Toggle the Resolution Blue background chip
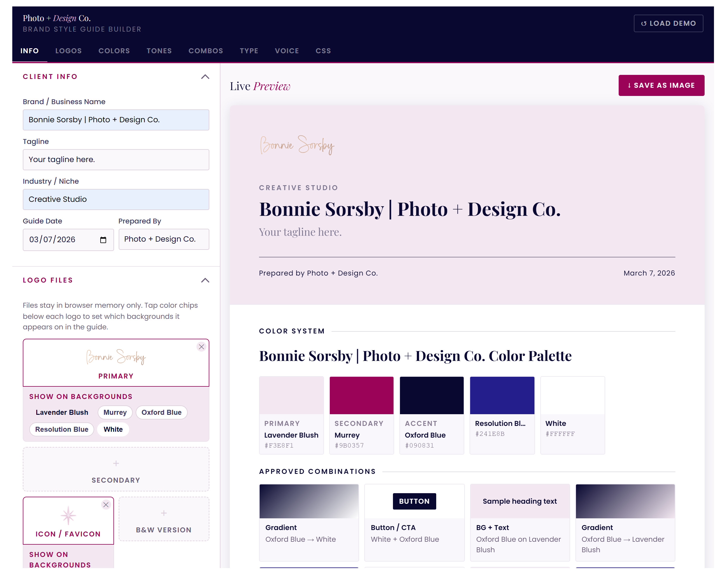This screenshot has width=728, height=578. 62,429
